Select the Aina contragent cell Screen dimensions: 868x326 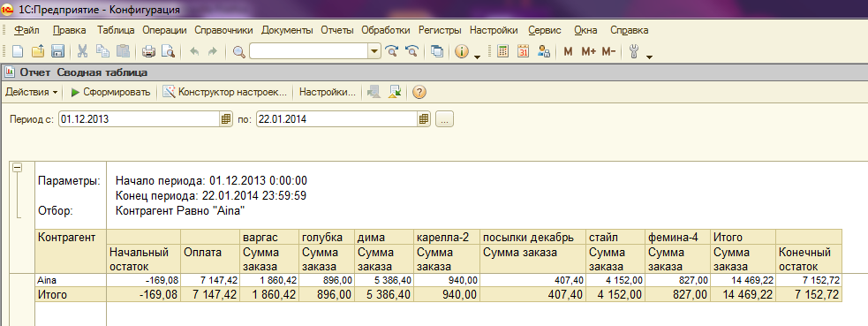(x=71, y=281)
